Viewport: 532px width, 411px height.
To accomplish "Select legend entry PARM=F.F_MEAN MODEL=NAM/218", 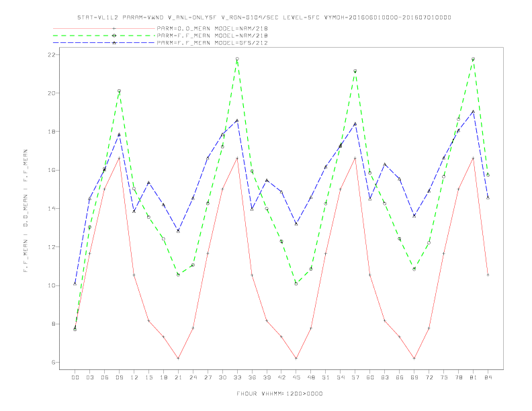I will point(212,36).
